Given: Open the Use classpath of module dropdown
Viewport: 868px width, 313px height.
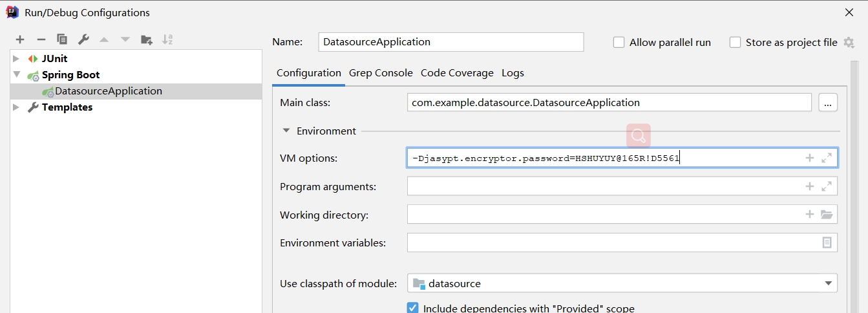Looking at the screenshot, I should (828, 283).
